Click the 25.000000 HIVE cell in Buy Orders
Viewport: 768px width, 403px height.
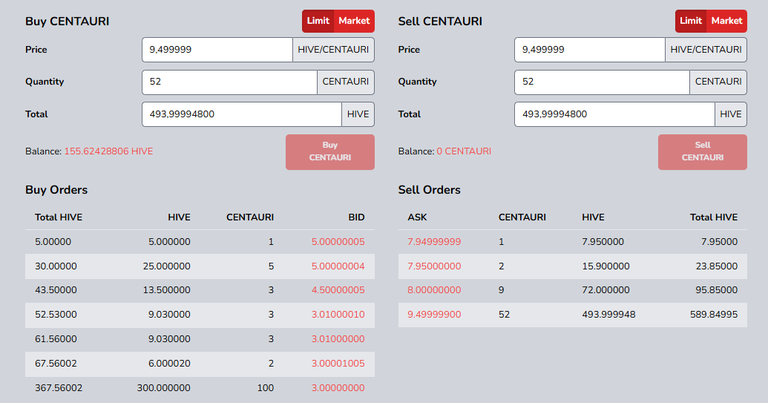point(167,266)
